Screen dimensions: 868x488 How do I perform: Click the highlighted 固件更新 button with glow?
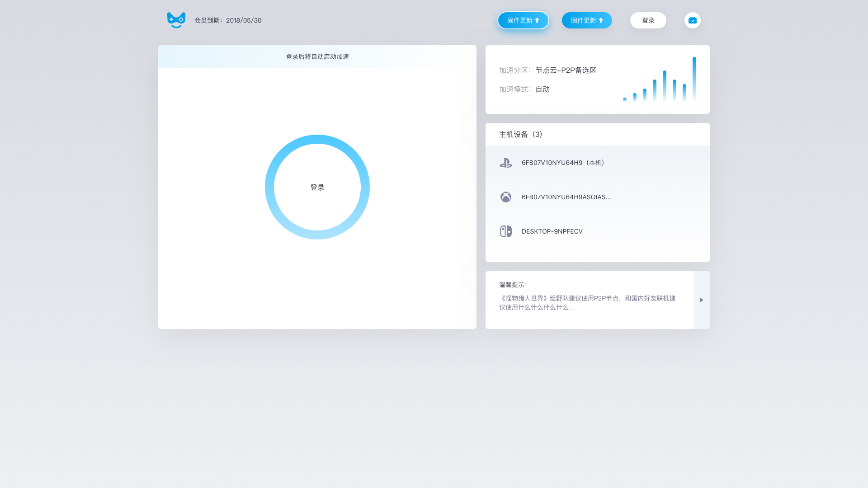(523, 20)
